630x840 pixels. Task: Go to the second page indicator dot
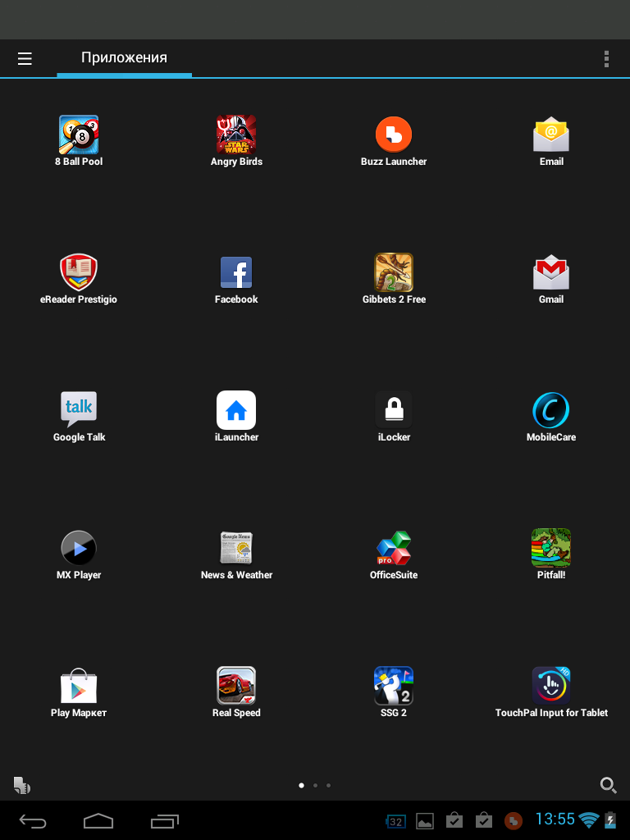pos(315,785)
